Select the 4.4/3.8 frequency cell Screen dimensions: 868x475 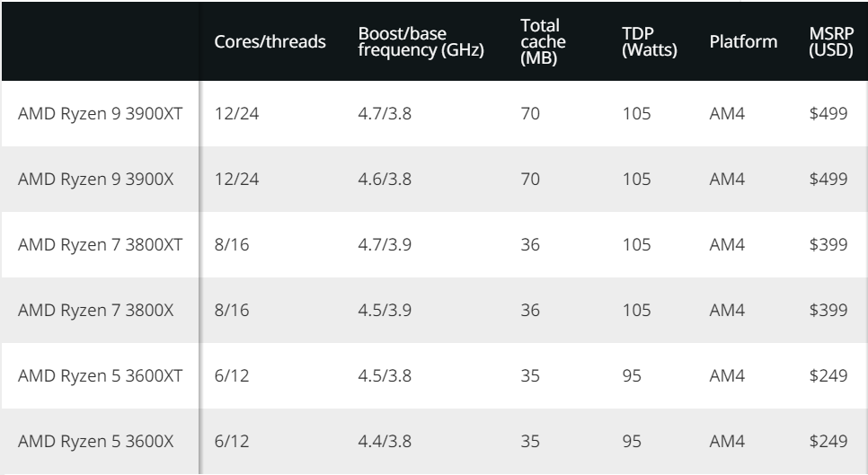(385, 441)
